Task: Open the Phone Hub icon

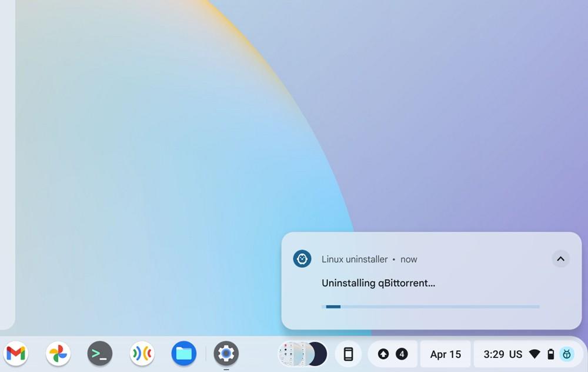Action: [x=348, y=354]
